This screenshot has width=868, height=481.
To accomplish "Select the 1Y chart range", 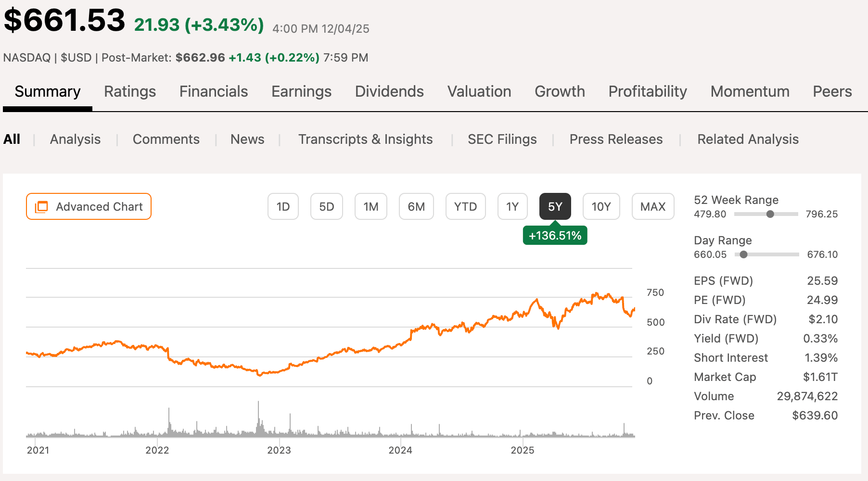I will click(x=512, y=206).
